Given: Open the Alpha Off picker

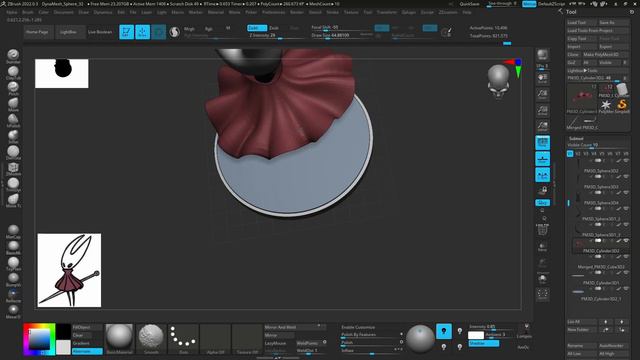Looking at the screenshot, I should pyautogui.click(x=215, y=339).
